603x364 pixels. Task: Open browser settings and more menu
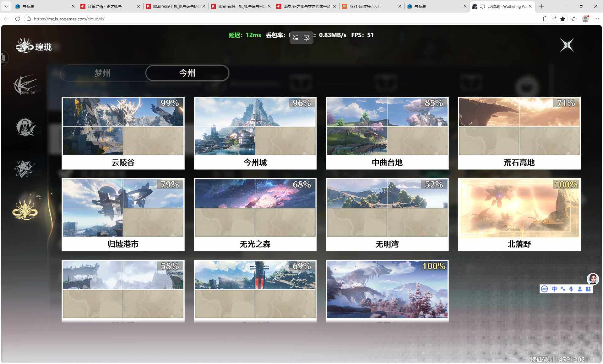(x=597, y=19)
